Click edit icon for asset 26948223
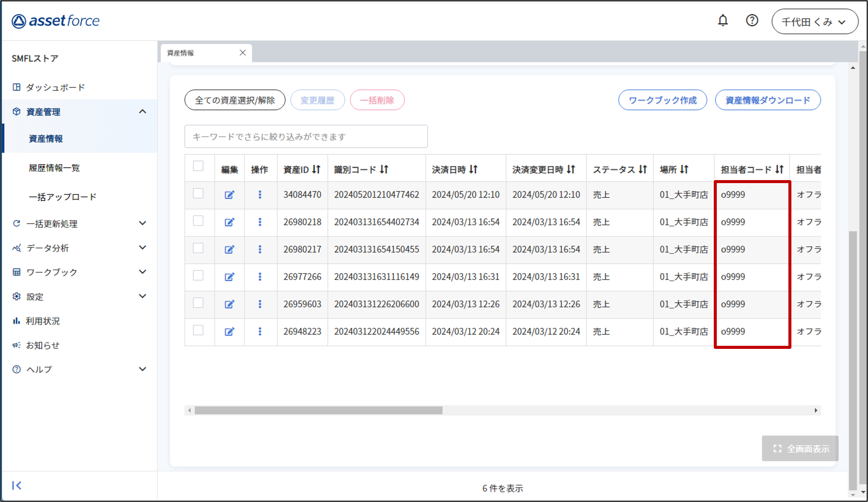The height and width of the screenshot is (502, 868). (x=229, y=332)
